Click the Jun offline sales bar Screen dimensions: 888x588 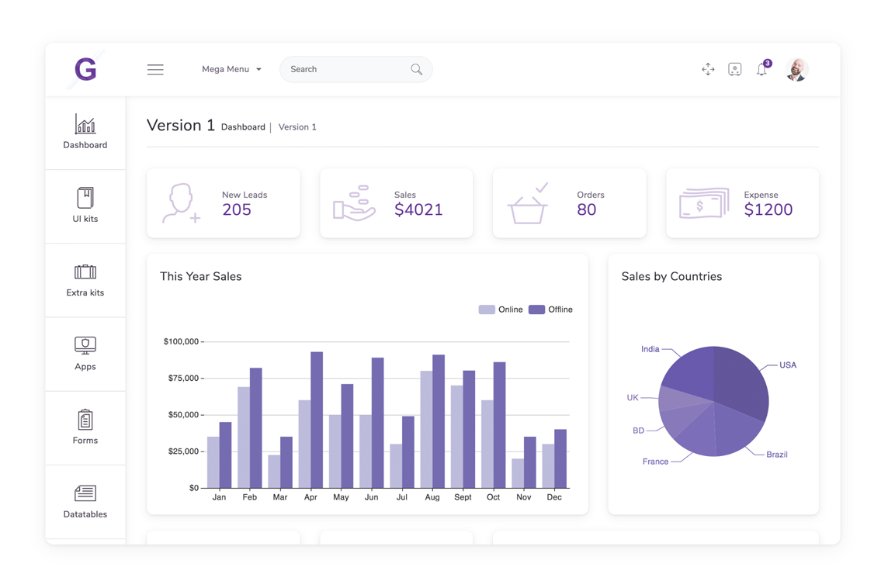378,423
